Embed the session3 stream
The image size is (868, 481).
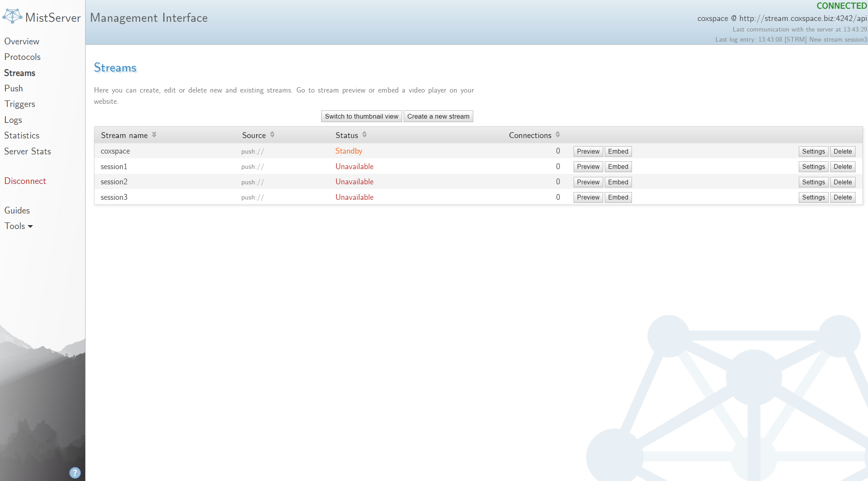coord(618,197)
